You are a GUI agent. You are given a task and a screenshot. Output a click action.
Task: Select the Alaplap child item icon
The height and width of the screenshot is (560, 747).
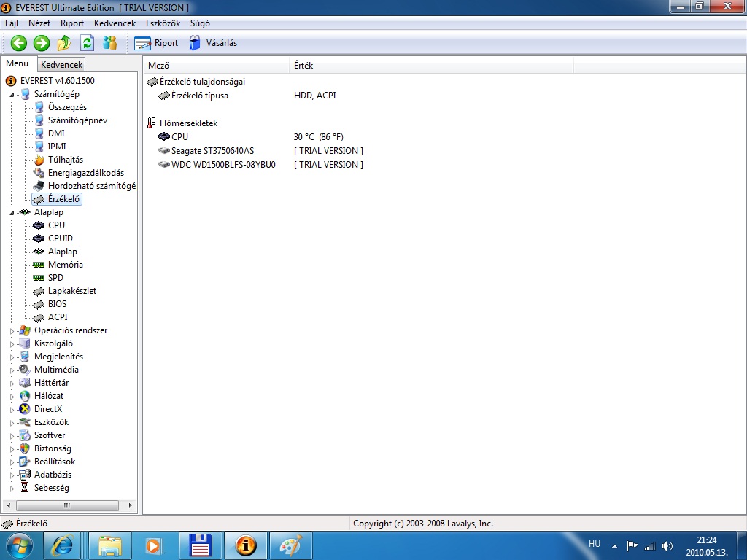39,252
